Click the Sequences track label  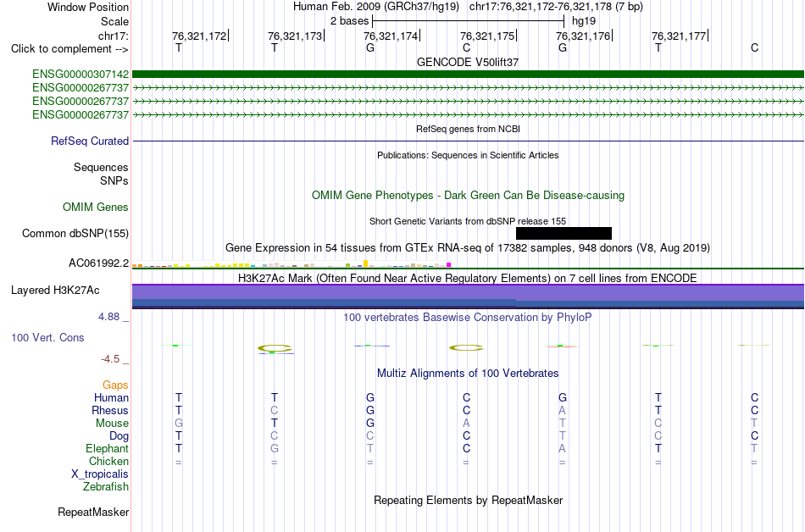[x=101, y=167]
